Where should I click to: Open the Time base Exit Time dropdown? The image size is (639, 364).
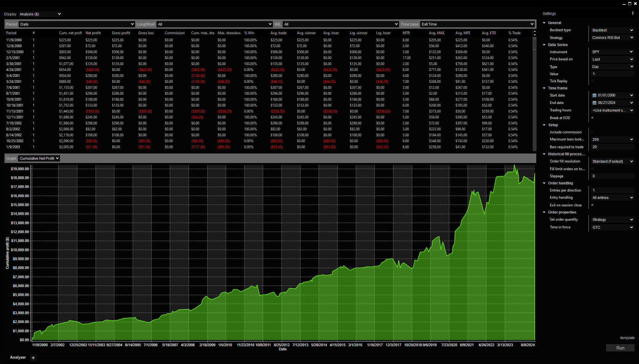pyautogui.click(x=477, y=24)
